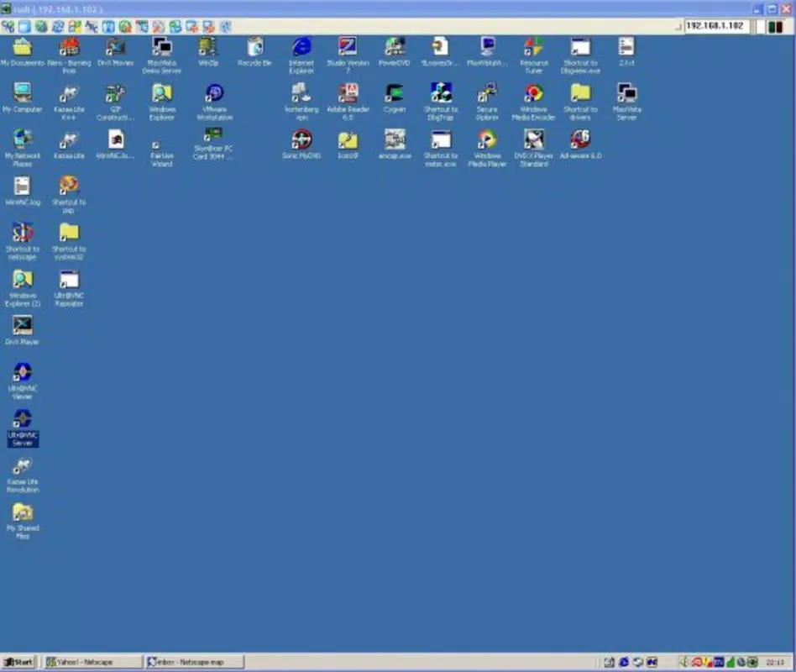
Task: Open the 2.txt file icon
Action: click(x=626, y=52)
